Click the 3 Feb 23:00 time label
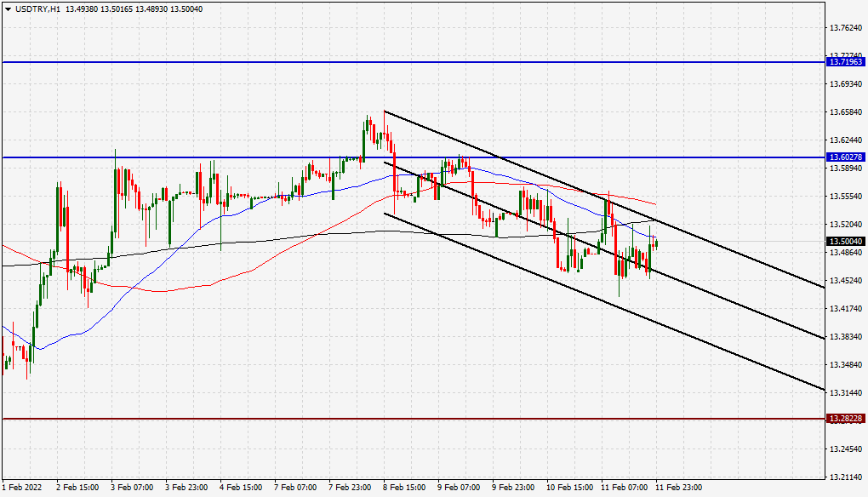This screenshot has width=868, height=497. point(186,487)
